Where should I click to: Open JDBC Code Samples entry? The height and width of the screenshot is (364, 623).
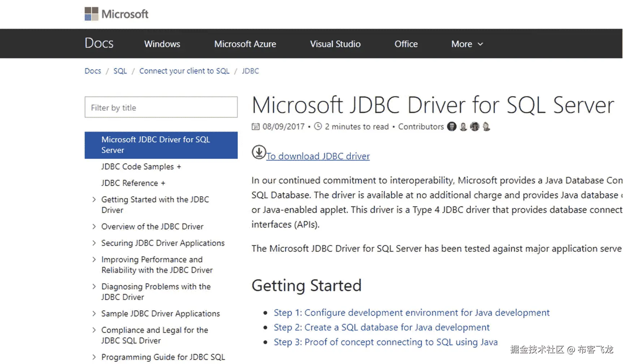click(x=141, y=166)
